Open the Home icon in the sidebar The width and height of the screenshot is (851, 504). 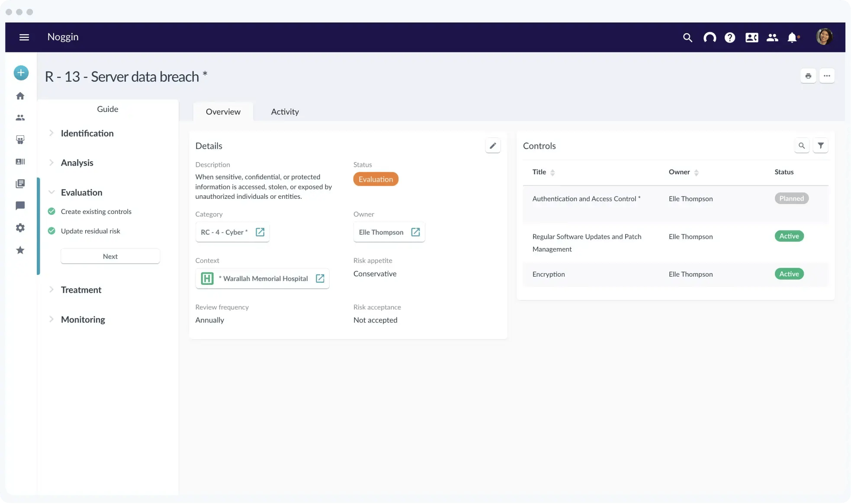pyautogui.click(x=20, y=96)
